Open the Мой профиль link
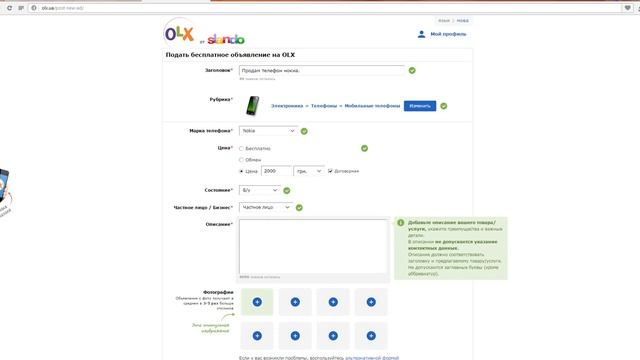This screenshot has width=640, height=360. pos(448,34)
